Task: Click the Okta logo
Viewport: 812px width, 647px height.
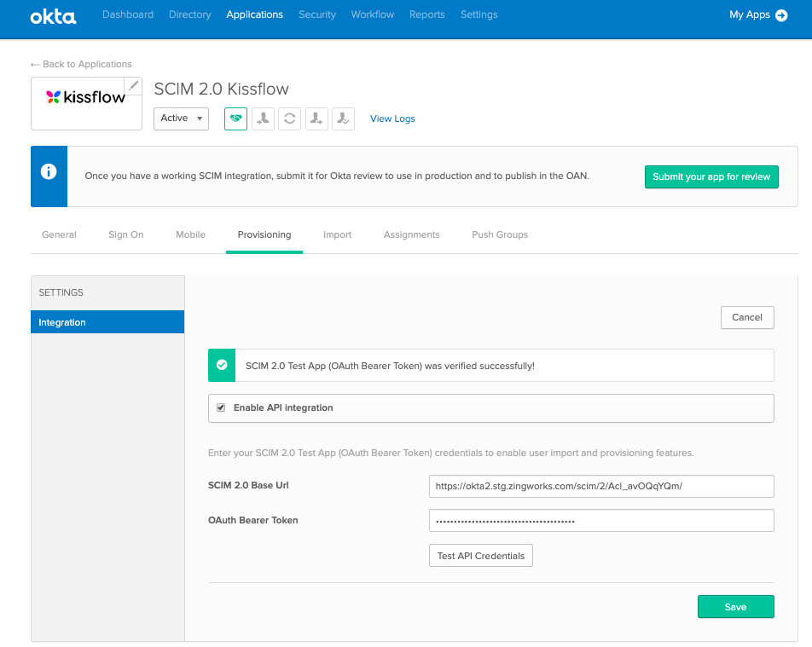Action: 53,16
